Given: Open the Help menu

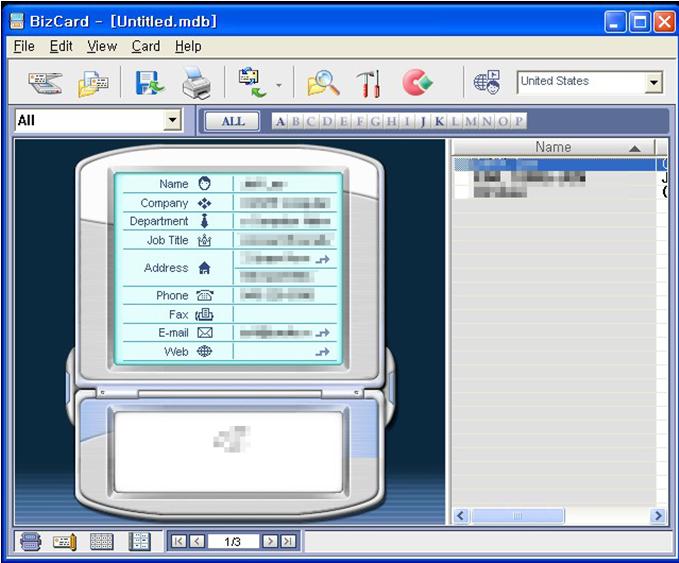Looking at the screenshot, I should [x=188, y=47].
